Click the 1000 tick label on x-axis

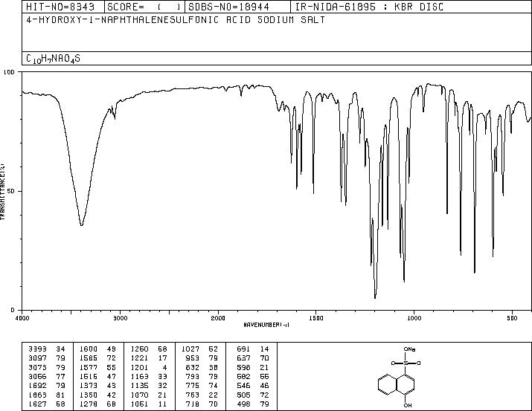(414, 318)
